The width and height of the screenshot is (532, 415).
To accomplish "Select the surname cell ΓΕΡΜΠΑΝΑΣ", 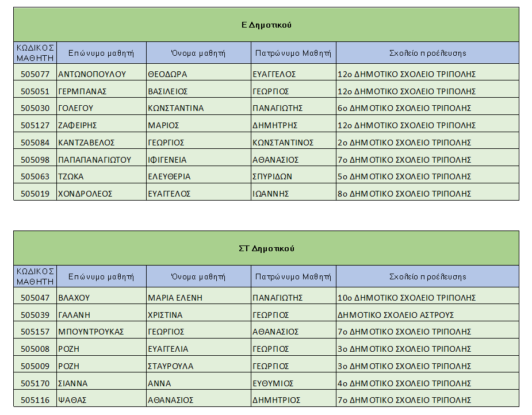I will 83,91.
